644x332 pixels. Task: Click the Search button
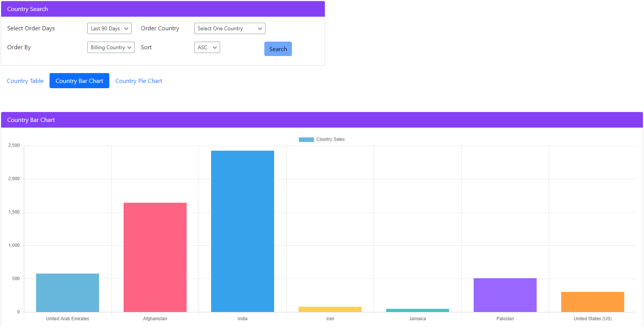278,49
